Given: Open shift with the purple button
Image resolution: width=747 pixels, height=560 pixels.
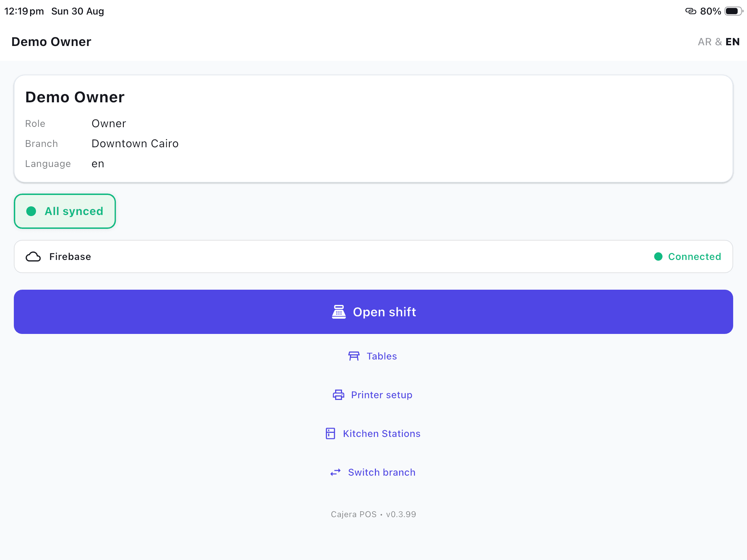Looking at the screenshot, I should pyautogui.click(x=373, y=312).
